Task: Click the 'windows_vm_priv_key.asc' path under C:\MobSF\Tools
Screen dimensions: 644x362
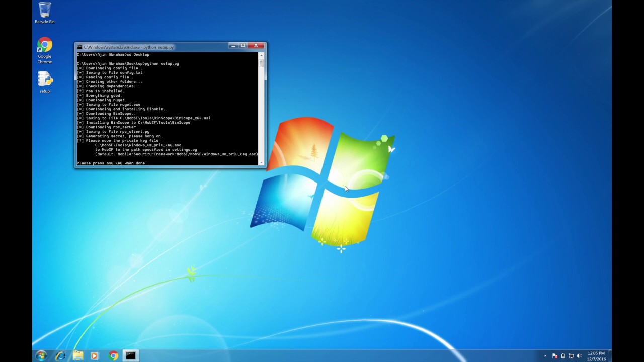Action: pyautogui.click(x=138, y=145)
